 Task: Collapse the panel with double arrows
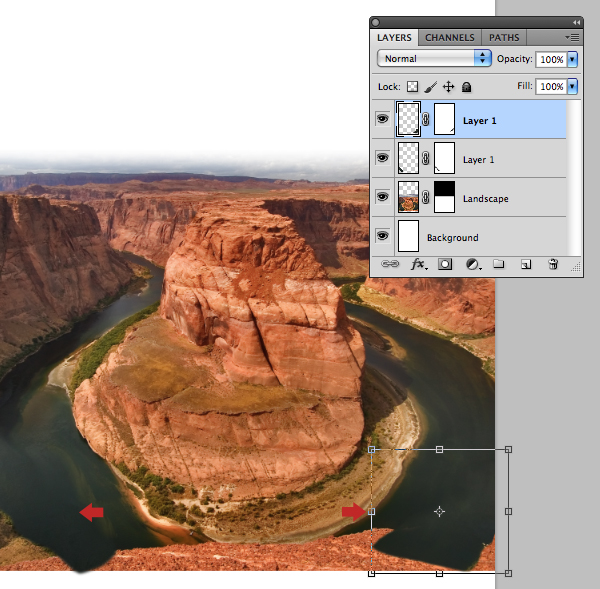[576, 23]
